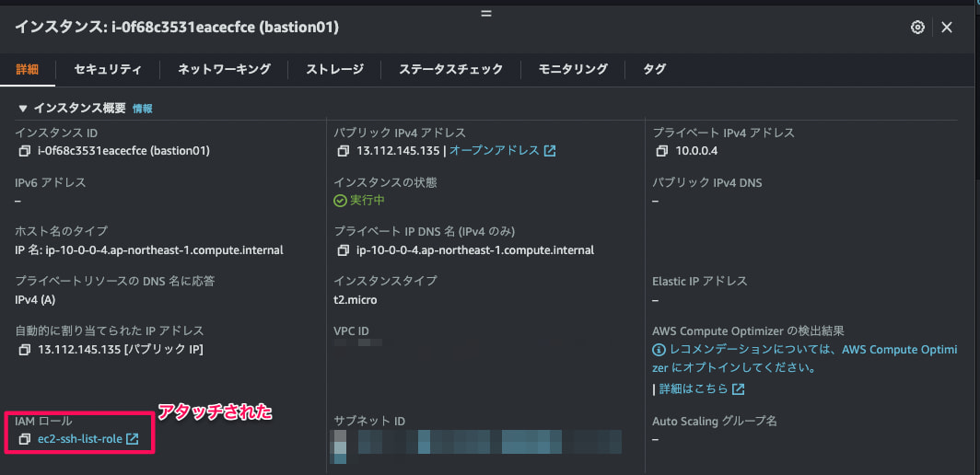Viewport: 980px width, 475px height.
Task: Click the info icon beside レコメンデーション text
Action: coord(659,350)
